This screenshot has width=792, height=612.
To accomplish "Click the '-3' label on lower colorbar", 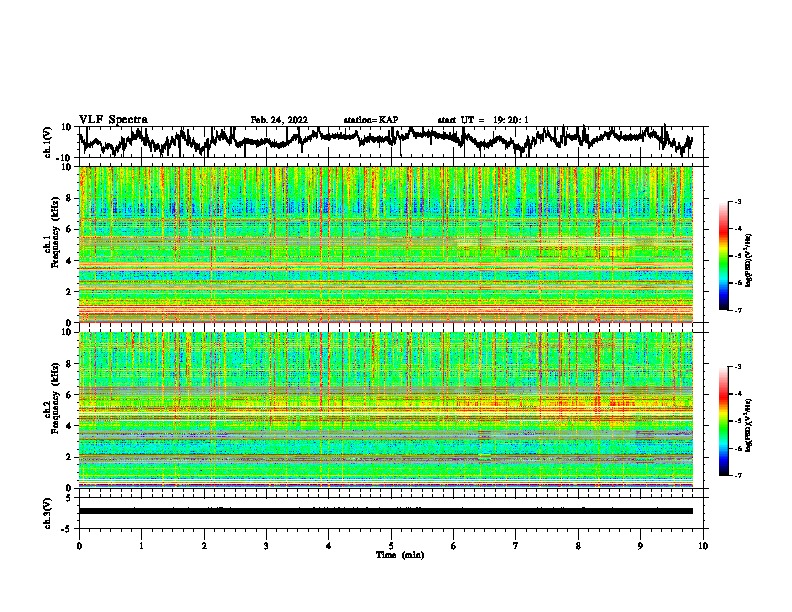I will [738, 367].
